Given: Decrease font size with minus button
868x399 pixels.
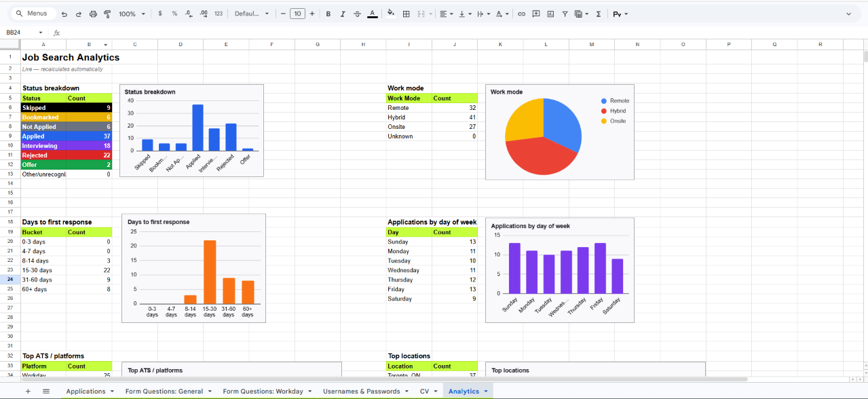Looking at the screenshot, I should tap(283, 14).
